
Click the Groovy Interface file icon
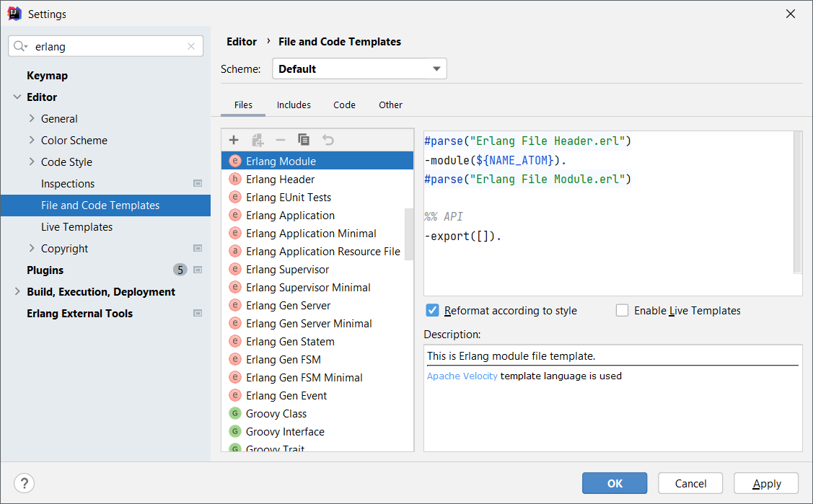(x=235, y=431)
